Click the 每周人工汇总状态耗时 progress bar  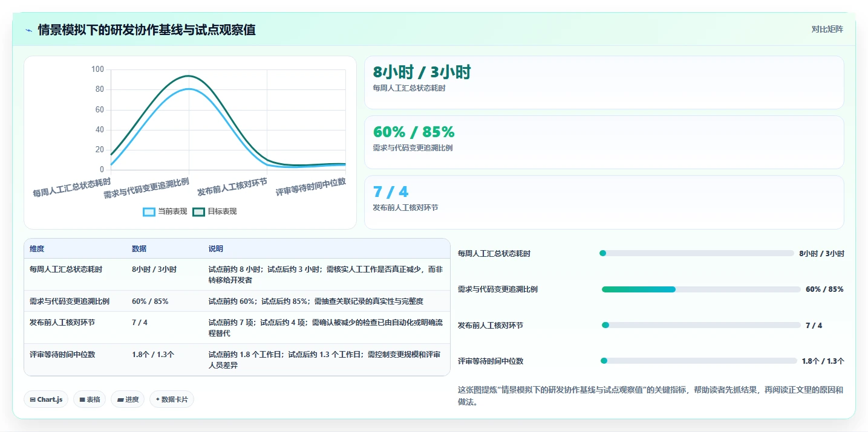pyautogui.click(x=696, y=253)
